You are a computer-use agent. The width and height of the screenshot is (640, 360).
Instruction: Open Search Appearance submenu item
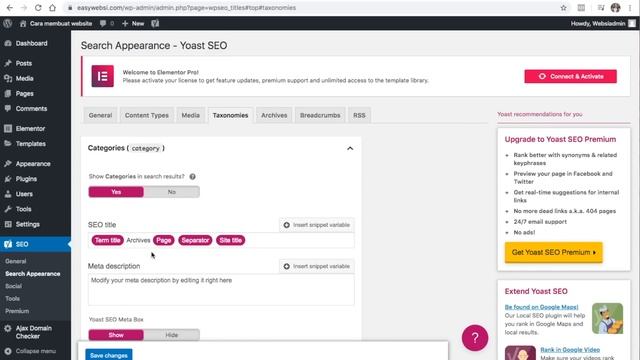(33, 274)
